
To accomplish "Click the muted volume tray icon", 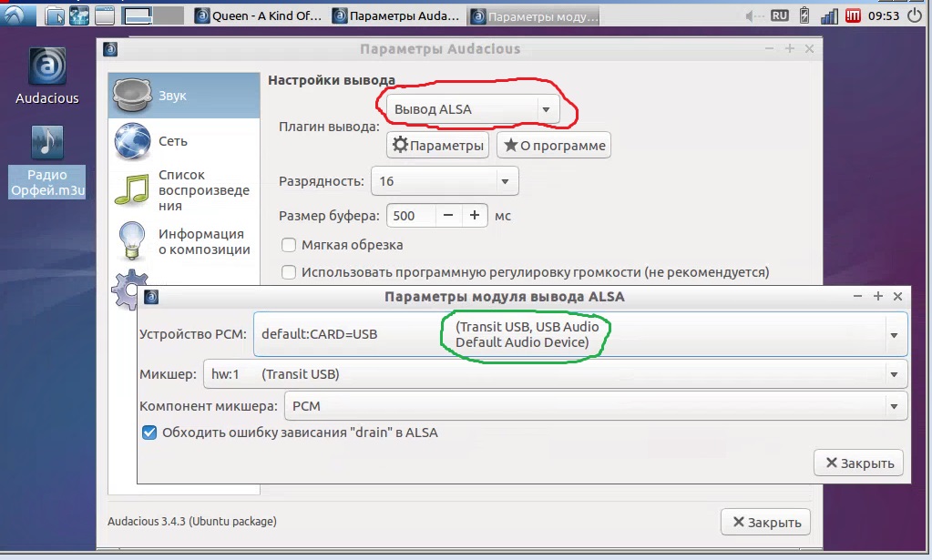I will tap(754, 16).
